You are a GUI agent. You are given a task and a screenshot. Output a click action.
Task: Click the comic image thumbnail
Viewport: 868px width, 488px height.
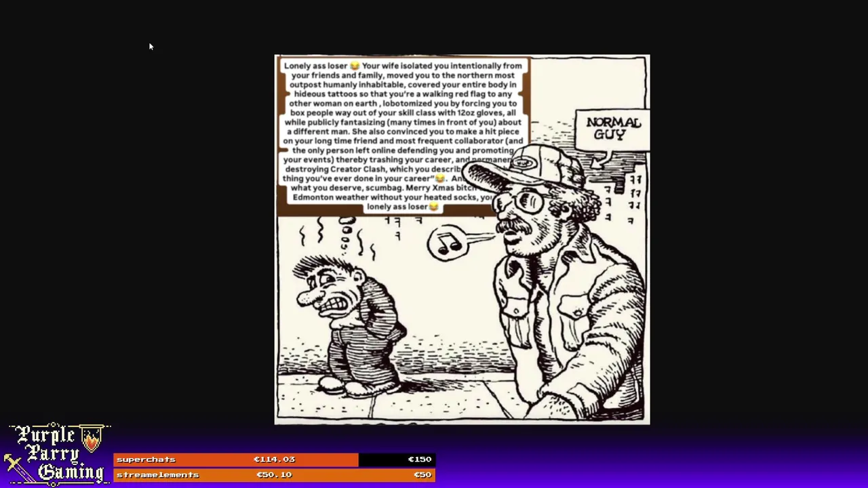462,239
